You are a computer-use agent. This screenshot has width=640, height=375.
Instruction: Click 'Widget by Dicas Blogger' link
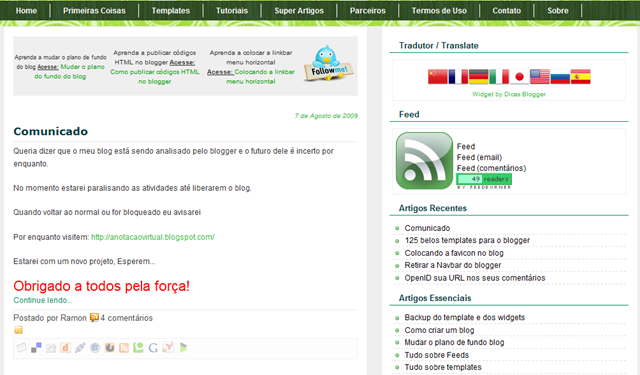[509, 94]
